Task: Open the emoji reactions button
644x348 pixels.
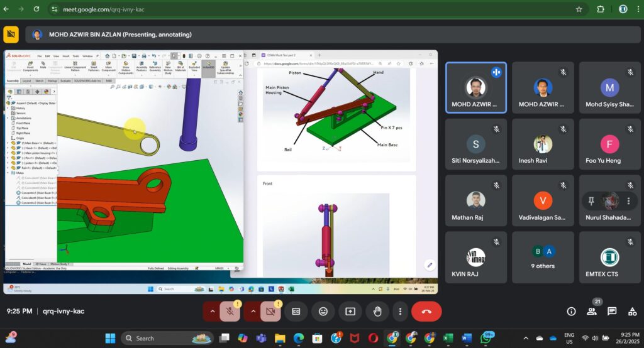Action: coord(323,311)
